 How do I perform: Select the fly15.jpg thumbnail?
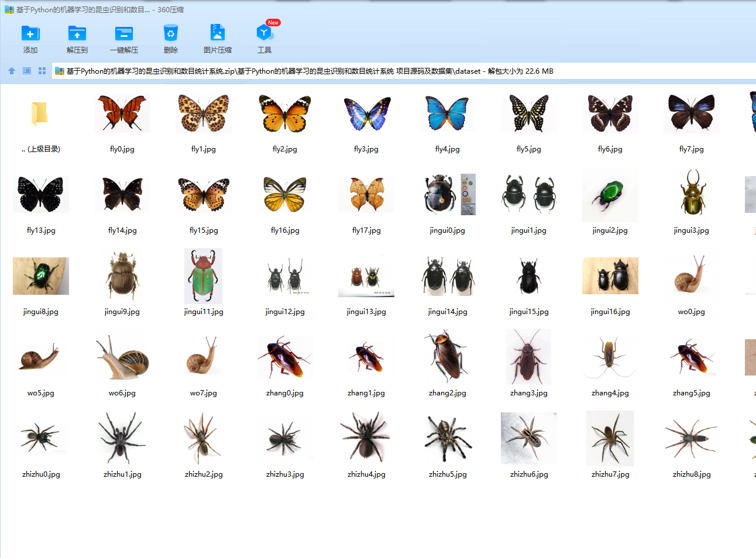pyautogui.click(x=204, y=194)
